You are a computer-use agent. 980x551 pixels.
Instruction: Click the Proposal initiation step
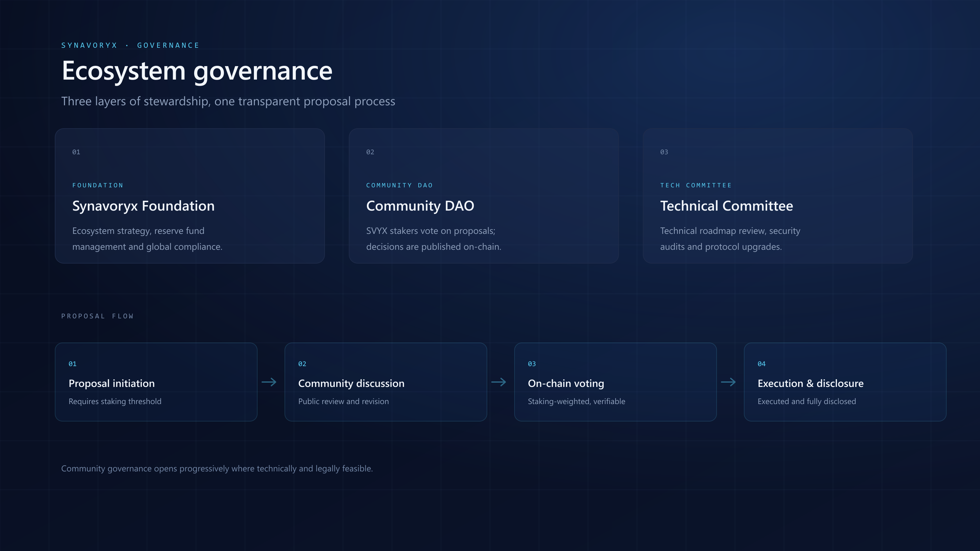click(x=156, y=382)
